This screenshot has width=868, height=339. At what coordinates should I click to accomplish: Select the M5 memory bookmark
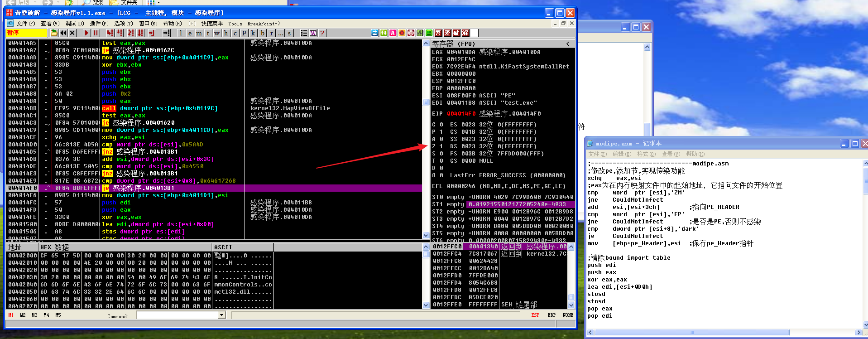[x=58, y=315]
